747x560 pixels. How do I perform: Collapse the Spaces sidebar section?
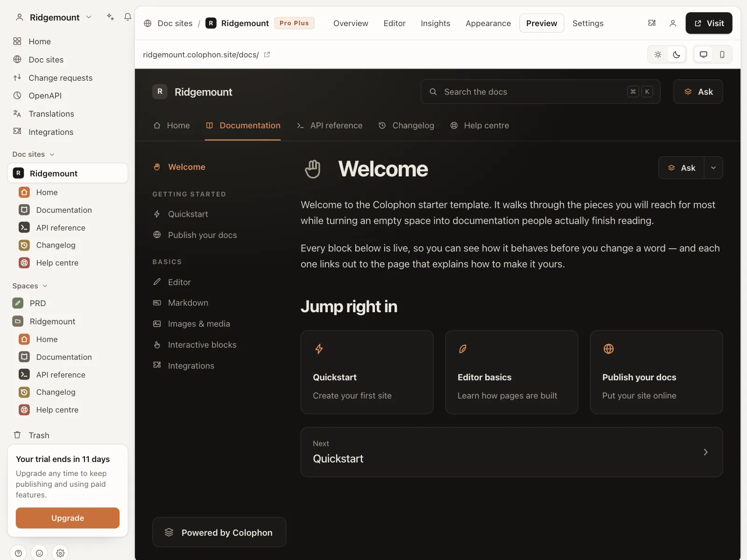point(30,286)
